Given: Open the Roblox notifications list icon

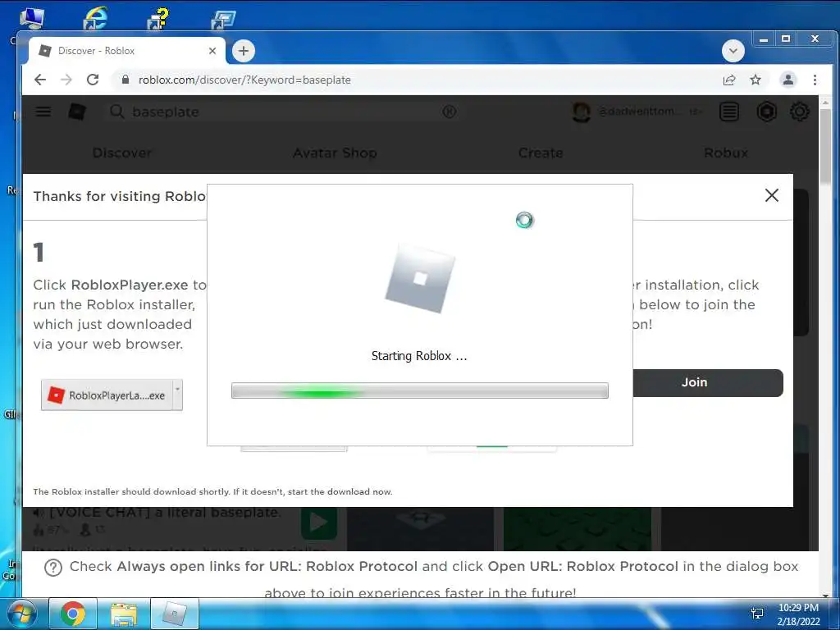Looking at the screenshot, I should pos(729,112).
